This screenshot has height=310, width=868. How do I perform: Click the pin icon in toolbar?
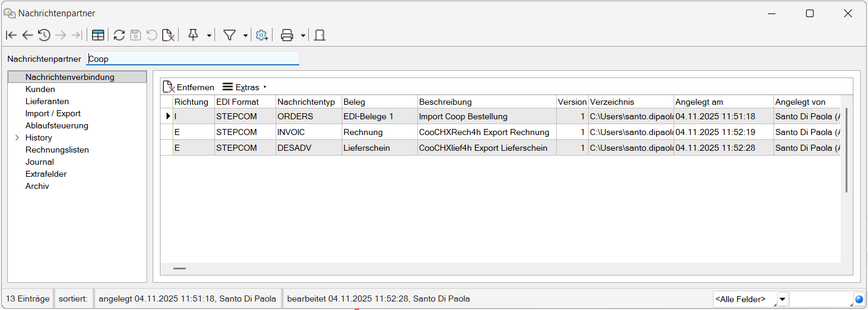[193, 35]
